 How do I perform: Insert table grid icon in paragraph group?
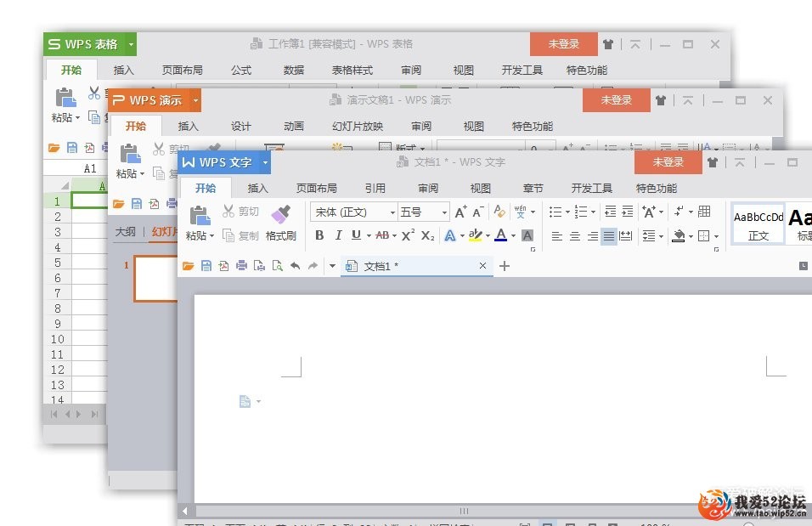(704, 212)
